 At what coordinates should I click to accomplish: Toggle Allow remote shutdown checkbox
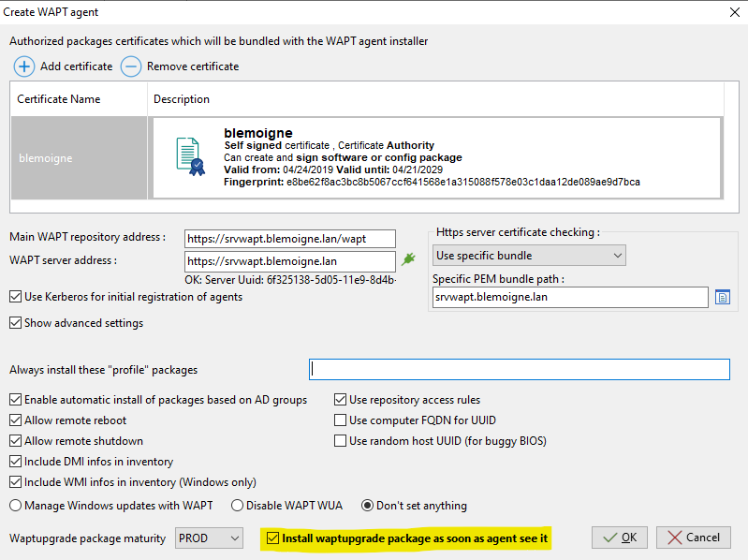(15, 441)
